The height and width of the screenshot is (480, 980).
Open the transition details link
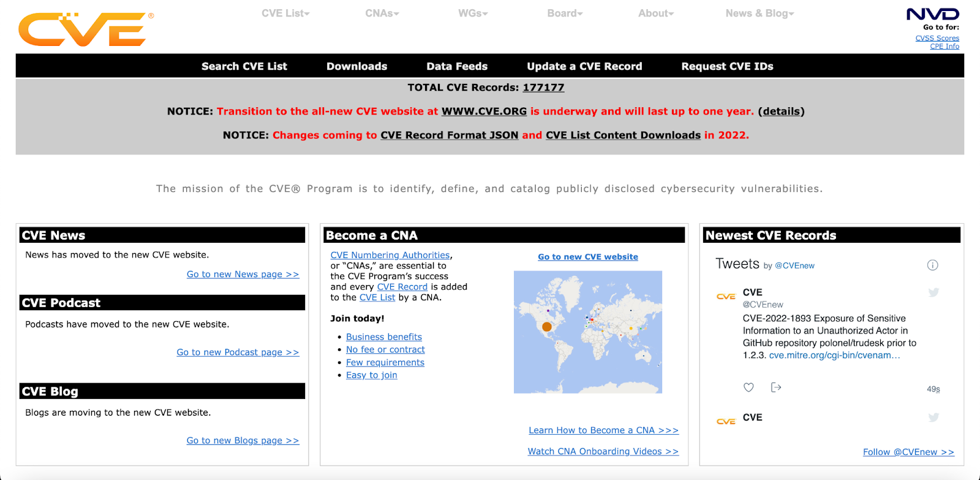click(782, 112)
